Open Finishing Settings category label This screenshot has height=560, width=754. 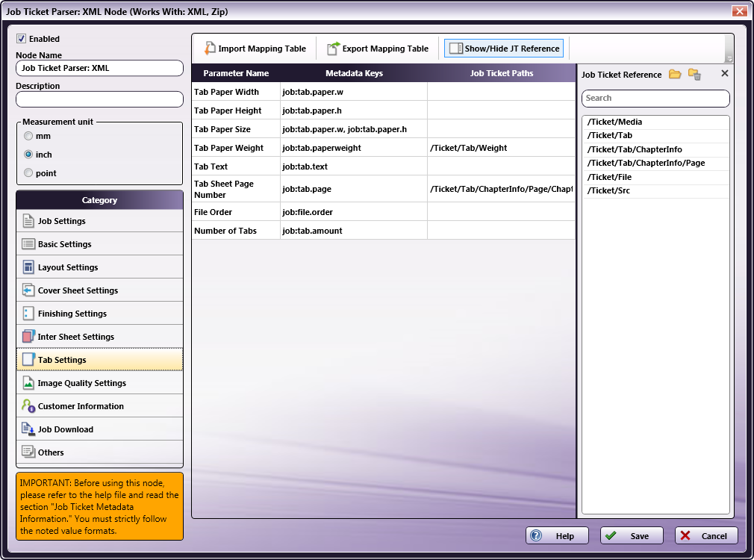click(72, 313)
